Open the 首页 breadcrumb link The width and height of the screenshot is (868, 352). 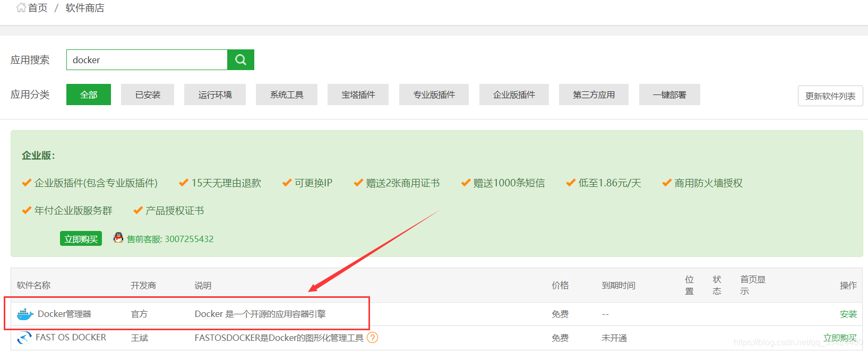click(x=38, y=8)
